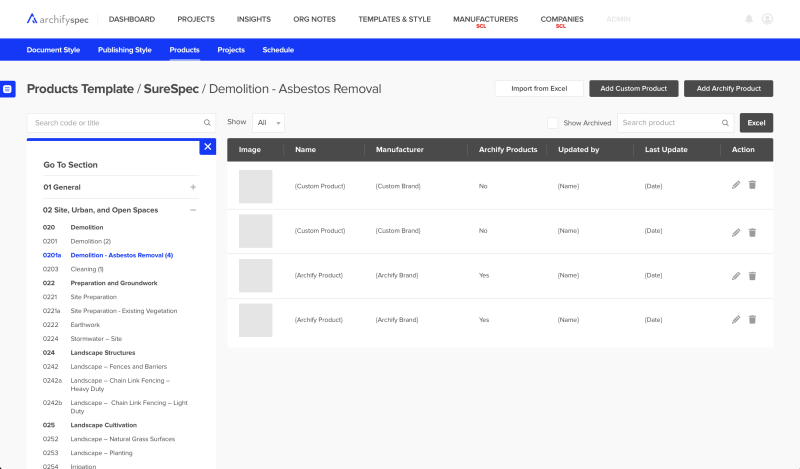Open the Projects tab in blue bar
800x469 pixels.
[231, 49]
